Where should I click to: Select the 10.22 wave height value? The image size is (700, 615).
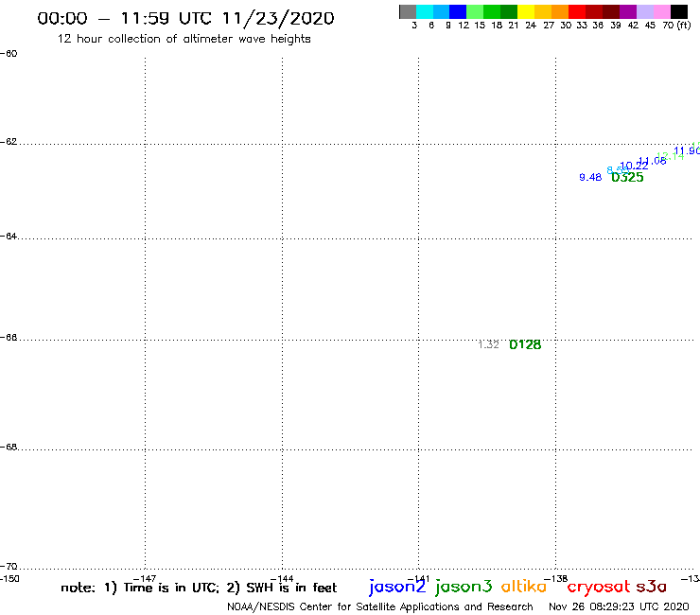point(635,166)
